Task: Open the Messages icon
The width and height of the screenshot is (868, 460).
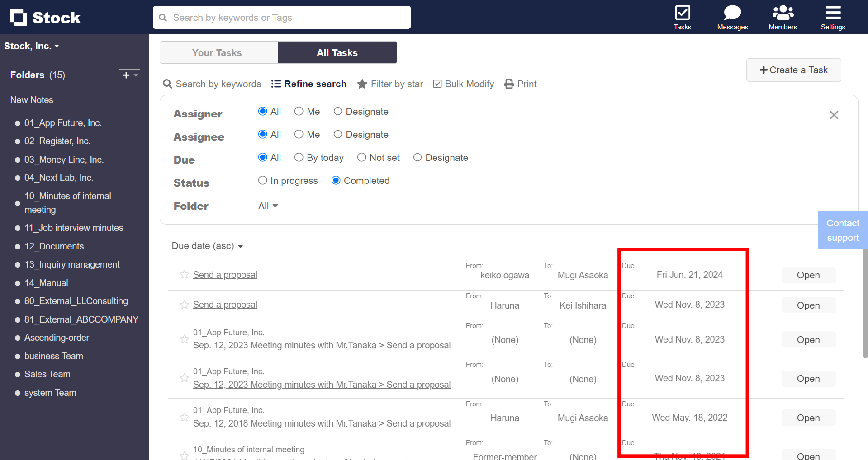Action: coord(732,12)
